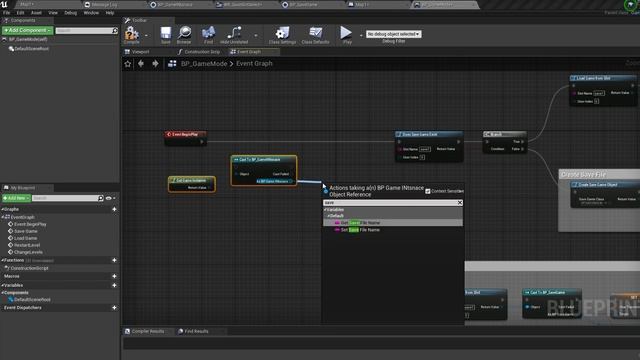
Task: Open the Add Component dropdown
Action: coord(27,31)
